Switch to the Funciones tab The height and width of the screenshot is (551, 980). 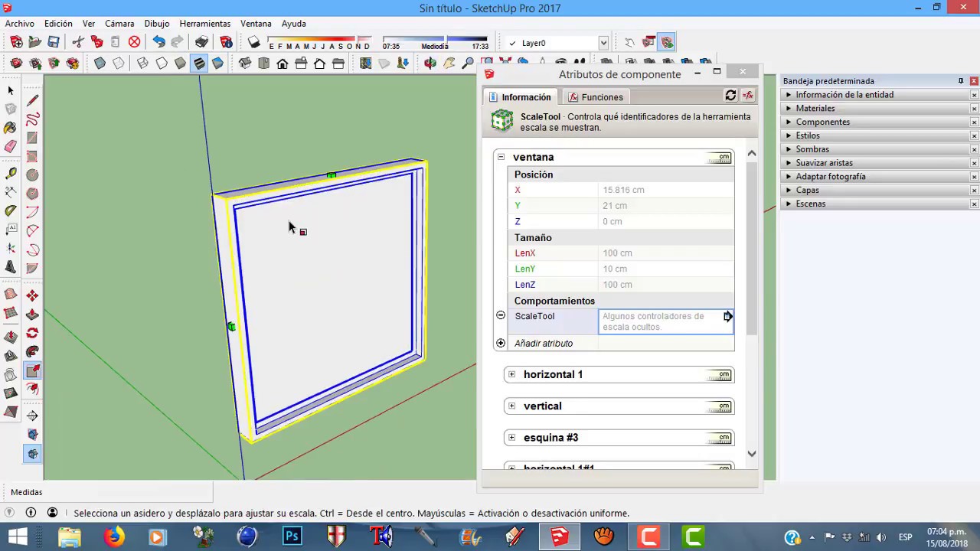point(595,97)
